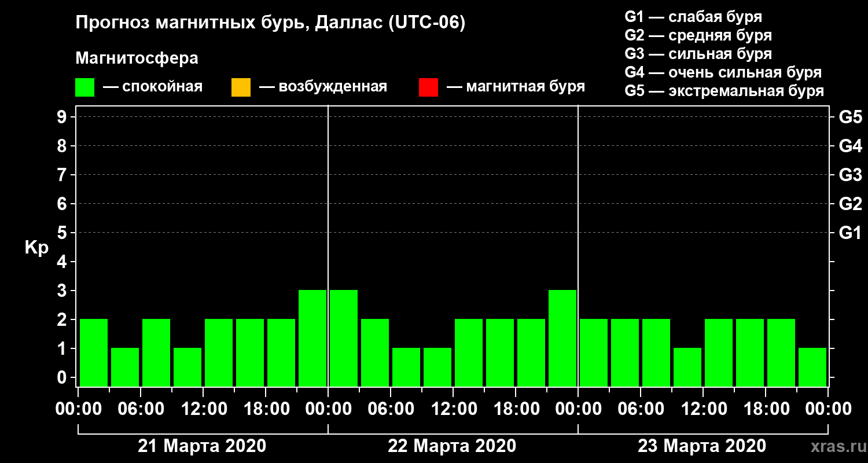
Task: Click 'G4 — очень сильная буря' legend line
Action: [723, 72]
